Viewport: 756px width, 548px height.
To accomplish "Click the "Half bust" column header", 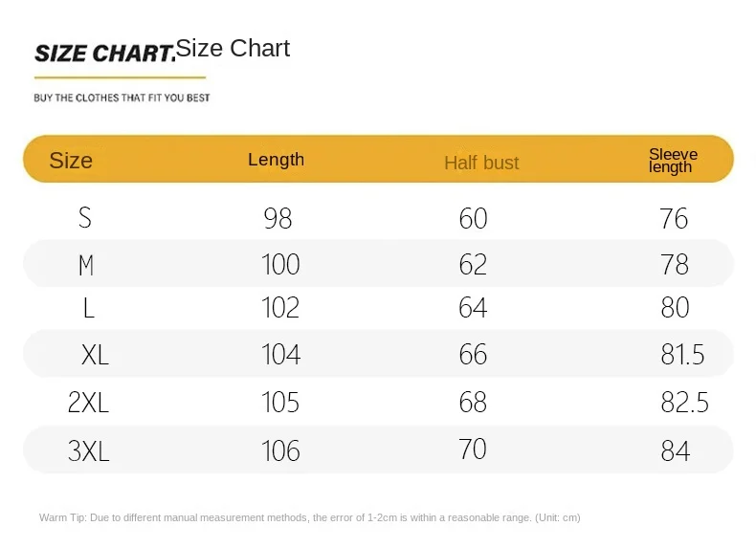I will 481,163.
